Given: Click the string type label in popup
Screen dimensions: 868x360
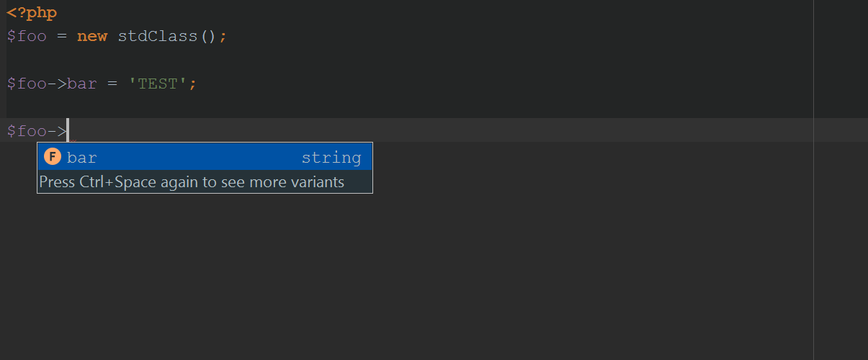Looking at the screenshot, I should (x=331, y=158).
